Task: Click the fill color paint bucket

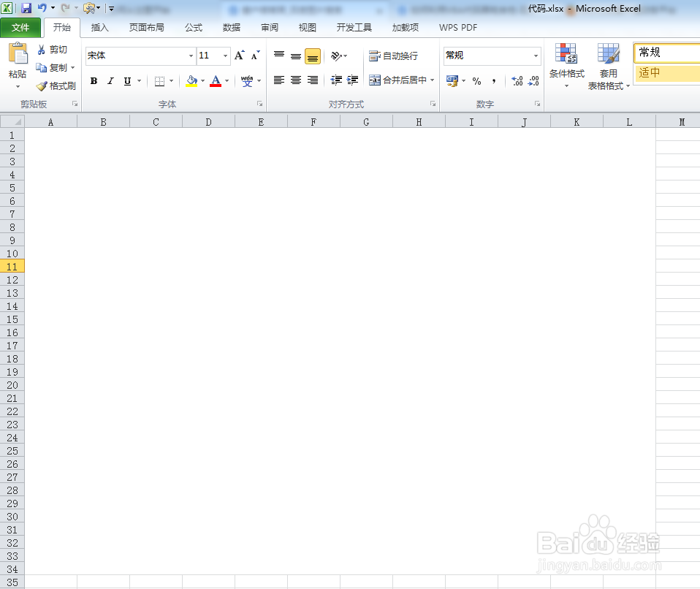Action: pyautogui.click(x=192, y=81)
